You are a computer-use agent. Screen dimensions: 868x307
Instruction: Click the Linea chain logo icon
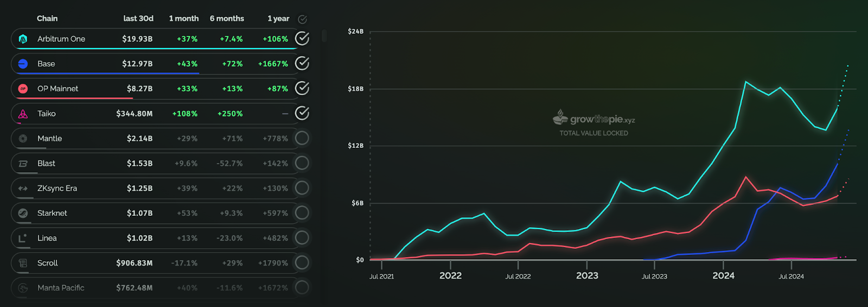[23, 238]
